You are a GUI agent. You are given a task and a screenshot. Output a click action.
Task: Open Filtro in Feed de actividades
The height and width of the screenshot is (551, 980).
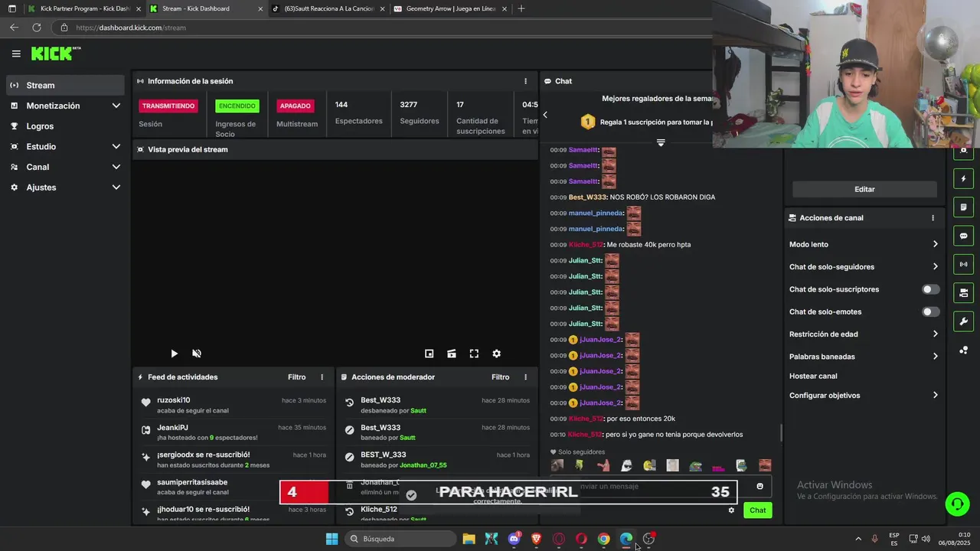[x=296, y=377]
